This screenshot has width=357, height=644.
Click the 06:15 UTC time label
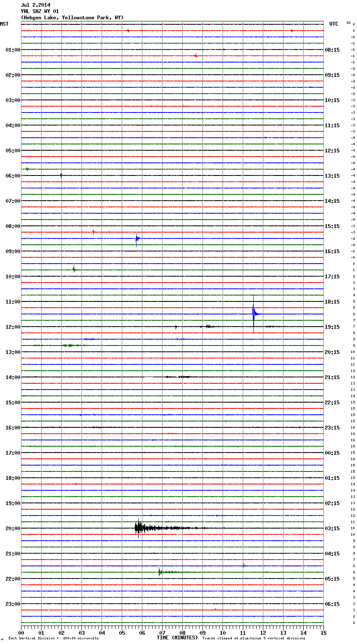coord(332,604)
